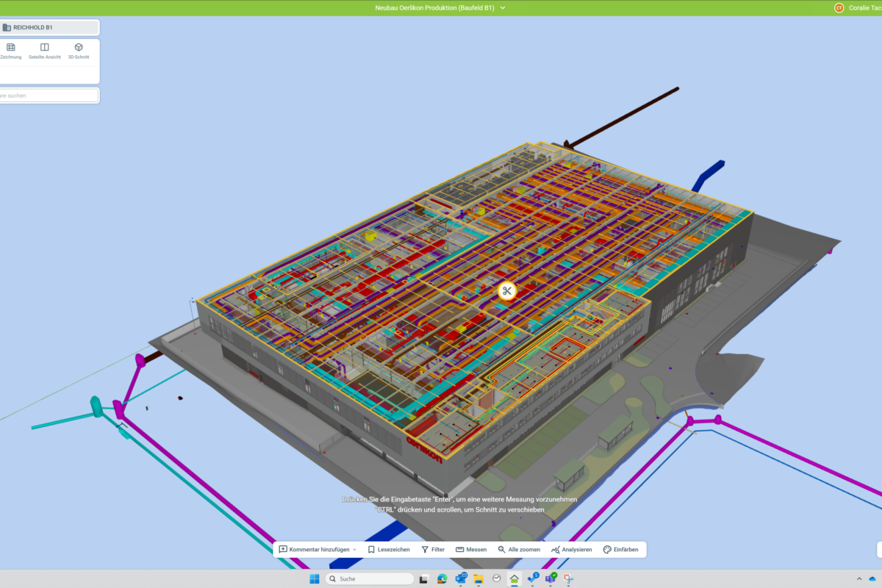Open the Filter tool
The image size is (882, 588).
point(433,550)
